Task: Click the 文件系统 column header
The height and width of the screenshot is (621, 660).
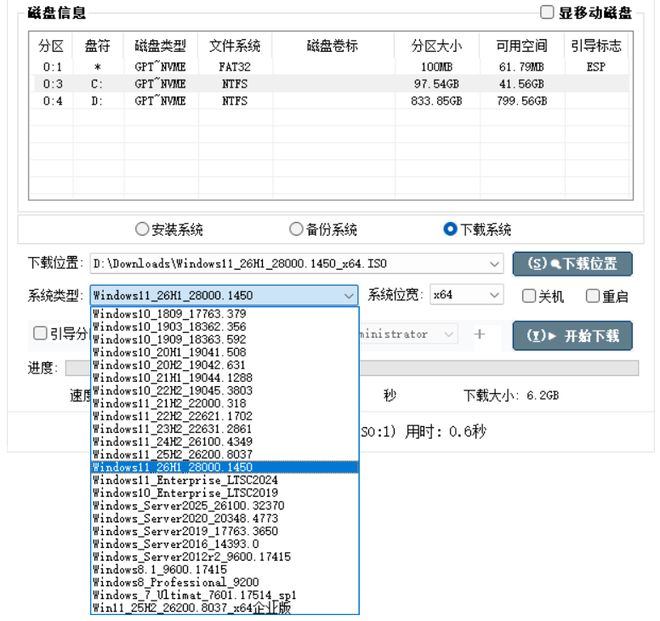Action: tap(234, 45)
